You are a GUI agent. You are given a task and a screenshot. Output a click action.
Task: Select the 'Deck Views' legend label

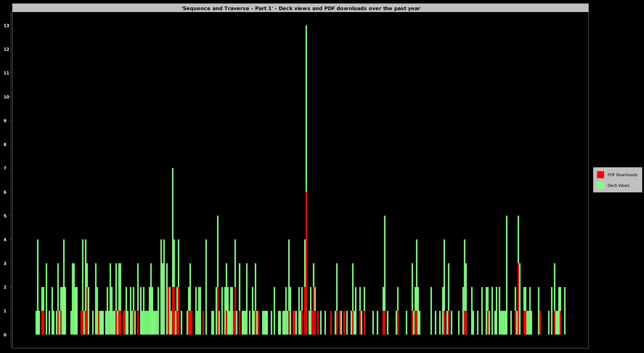(618, 185)
